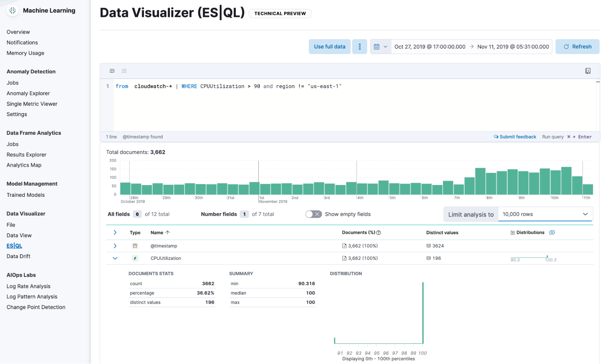Viewport: 604px width, 364px height.
Task: Click the Total documents: 3,662 text
Action: pos(136,152)
